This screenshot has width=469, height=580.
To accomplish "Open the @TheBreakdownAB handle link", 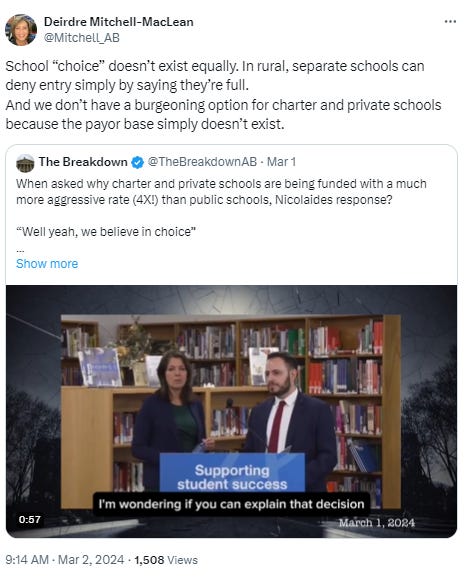I will (x=202, y=162).
